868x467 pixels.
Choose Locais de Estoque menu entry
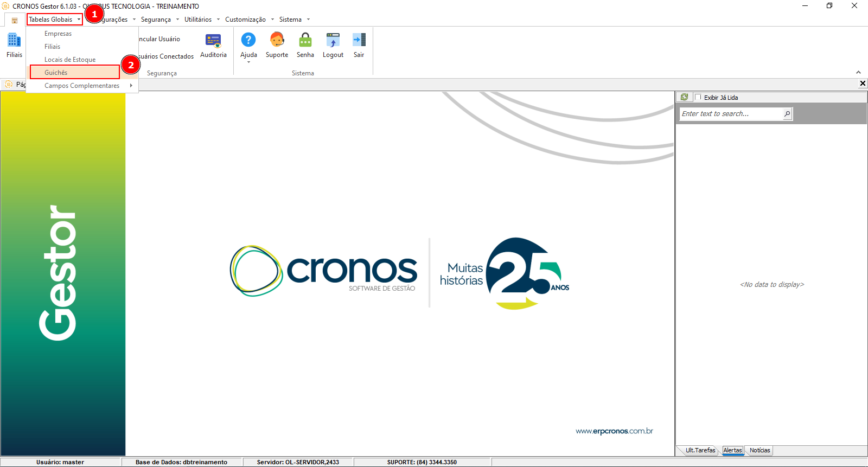tap(82, 60)
